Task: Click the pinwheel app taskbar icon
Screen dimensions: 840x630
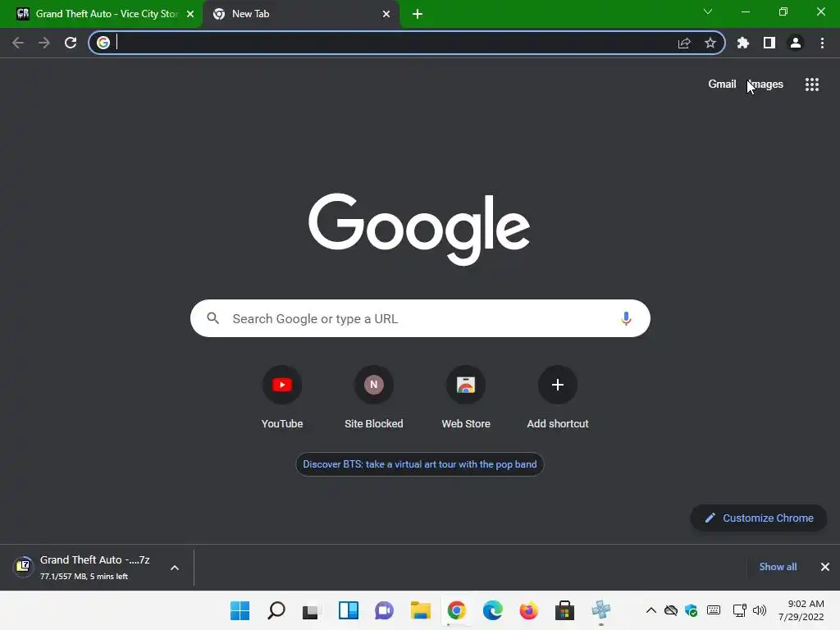Action: (x=601, y=610)
